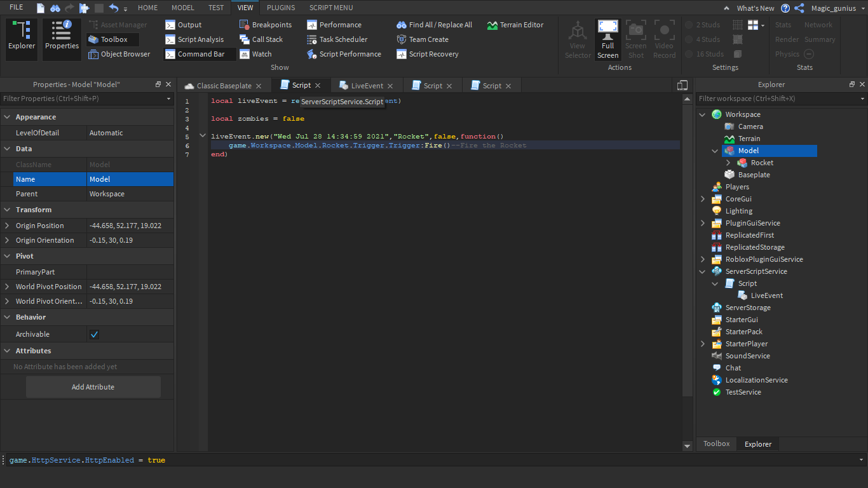Toggle the Archivable checkbox
The image size is (868, 488).
(94, 334)
